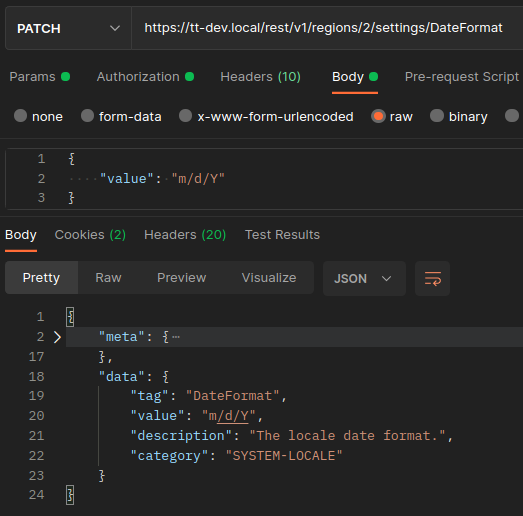Switch to Visualize response view

269,278
